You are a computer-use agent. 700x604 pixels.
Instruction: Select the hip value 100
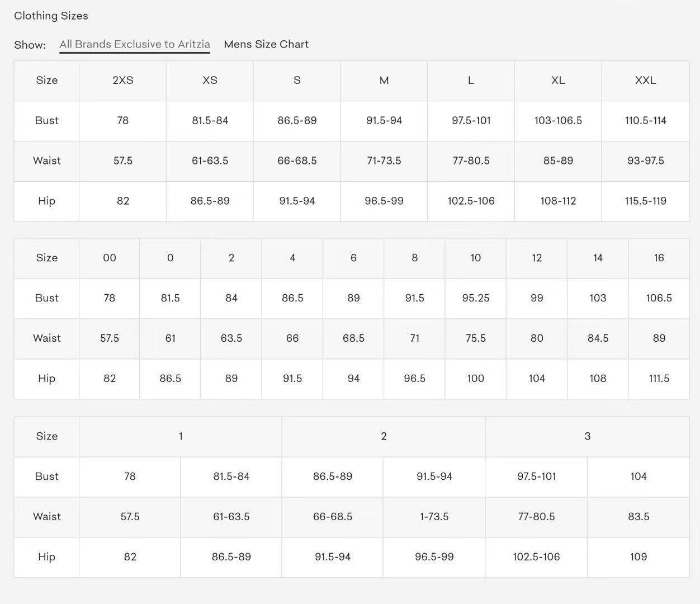(475, 379)
